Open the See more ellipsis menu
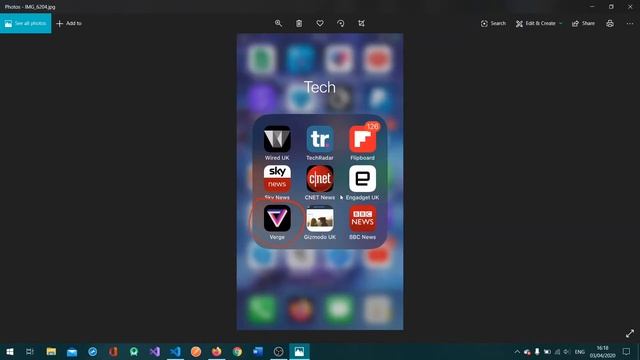 [630, 23]
